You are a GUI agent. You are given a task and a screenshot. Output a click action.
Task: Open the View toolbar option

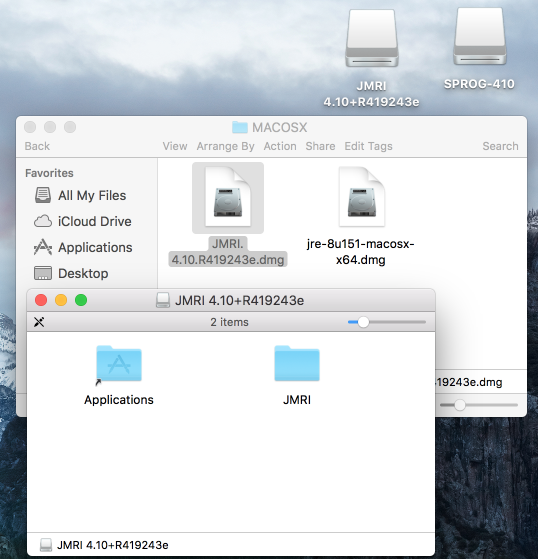(x=175, y=146)
